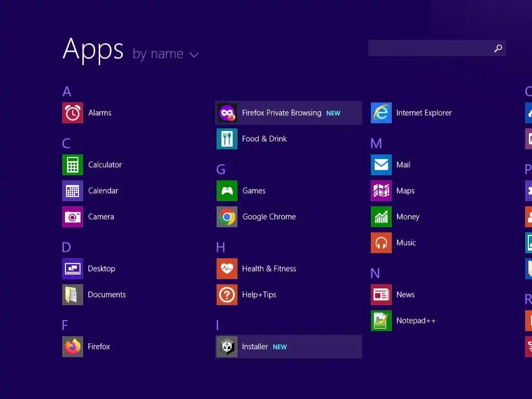
Task: Open the Money app icon
Action: coord(381,217)
